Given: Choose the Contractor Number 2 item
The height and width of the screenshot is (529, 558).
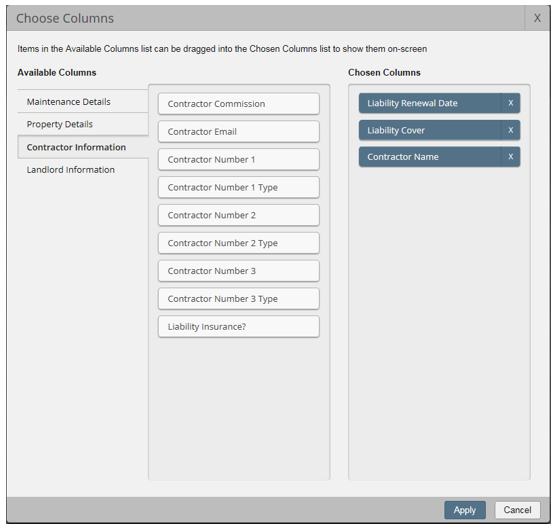Looking at the screenshot, I should (239, 215).
